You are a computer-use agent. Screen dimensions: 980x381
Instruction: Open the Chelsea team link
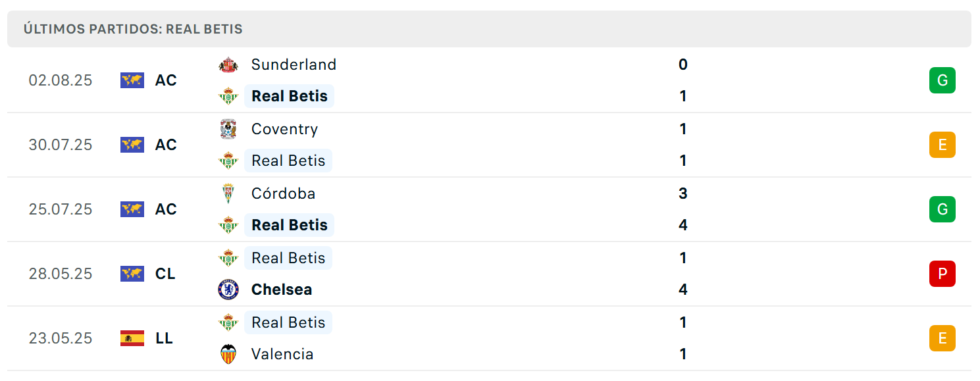point(282,290)
